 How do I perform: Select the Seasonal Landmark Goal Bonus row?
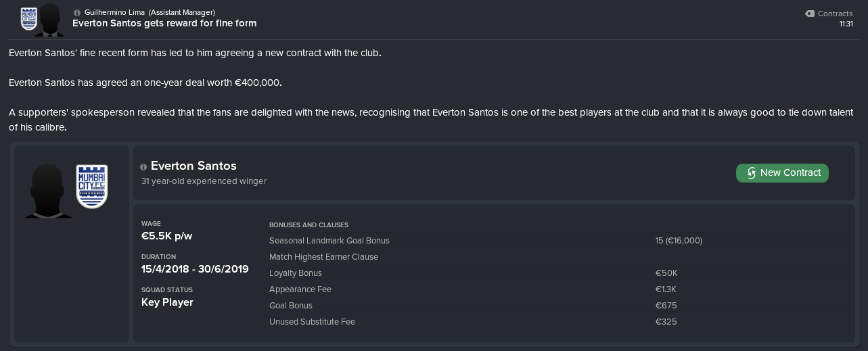pyautogui.click(x=558, y=241)
